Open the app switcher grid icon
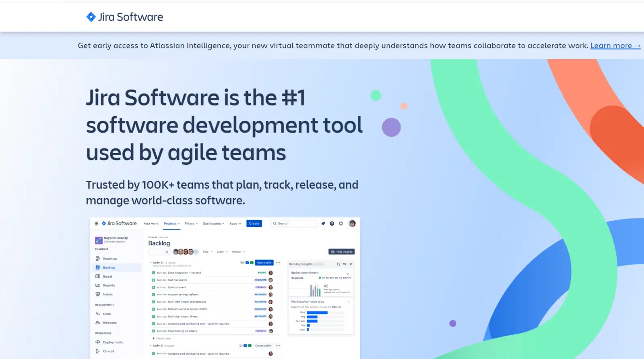This screenshot has width=644, height=359. (96, 224)
